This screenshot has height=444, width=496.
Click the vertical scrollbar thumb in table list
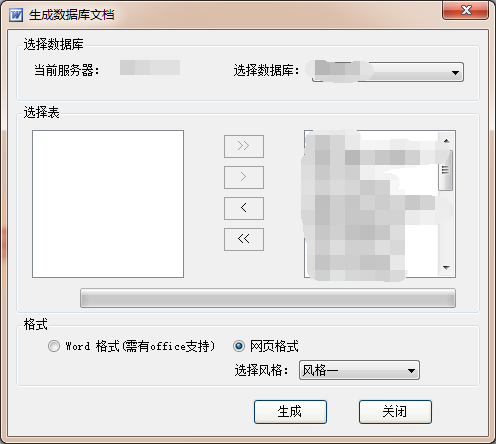coord(446,170)
